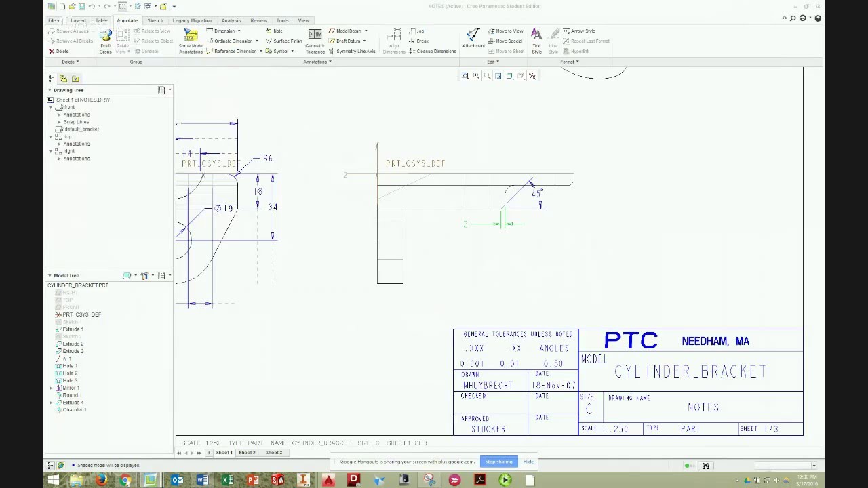Open the Sheet 2 tab
The width and height of the screenshot is (868, 488).
click(x=247, y=452)
